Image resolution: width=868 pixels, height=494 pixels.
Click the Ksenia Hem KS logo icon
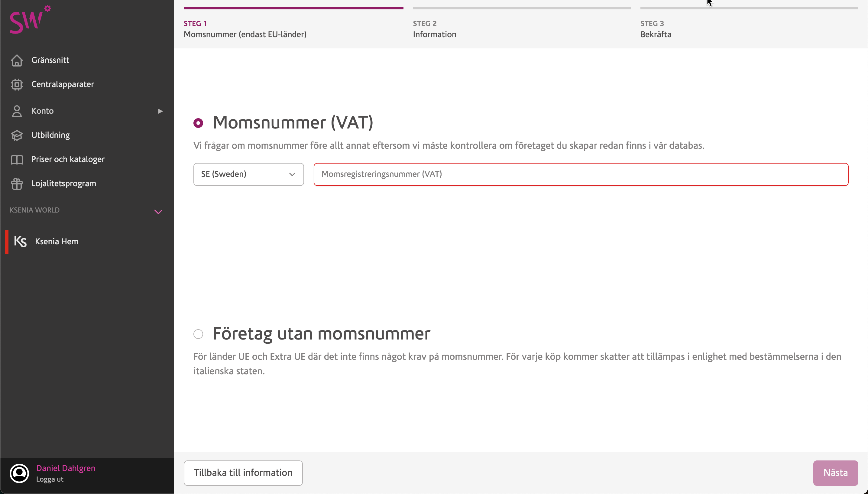pos(20,241)
